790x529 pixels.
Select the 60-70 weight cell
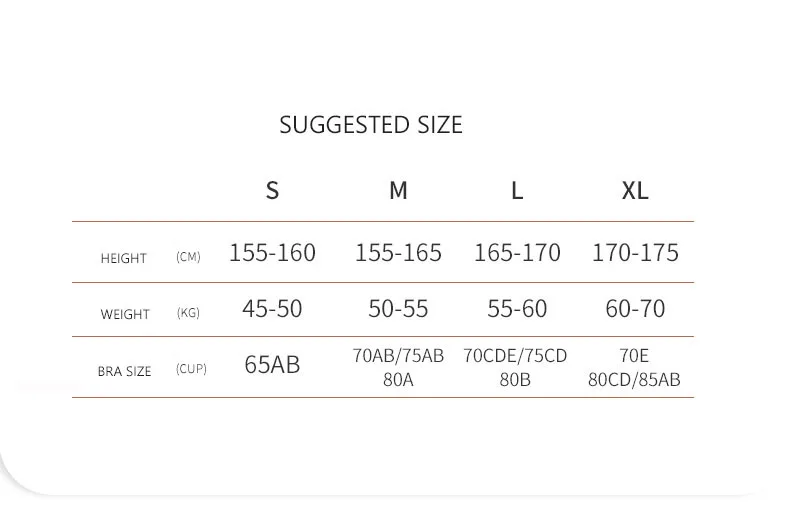pyautogui.click(x=635, y=309)
